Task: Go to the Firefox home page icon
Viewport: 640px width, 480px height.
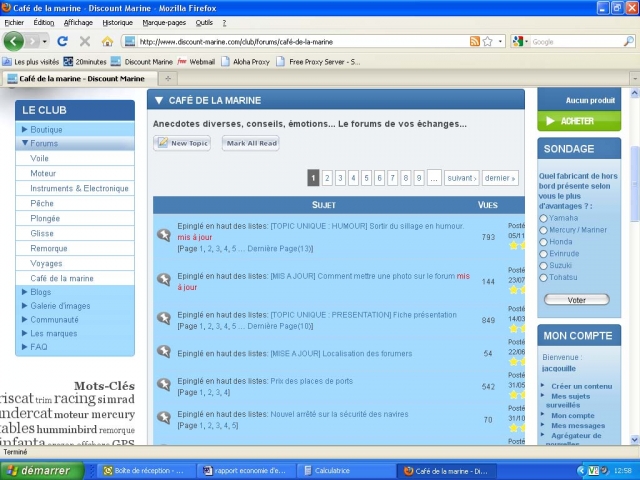Action: pos(107,41)
